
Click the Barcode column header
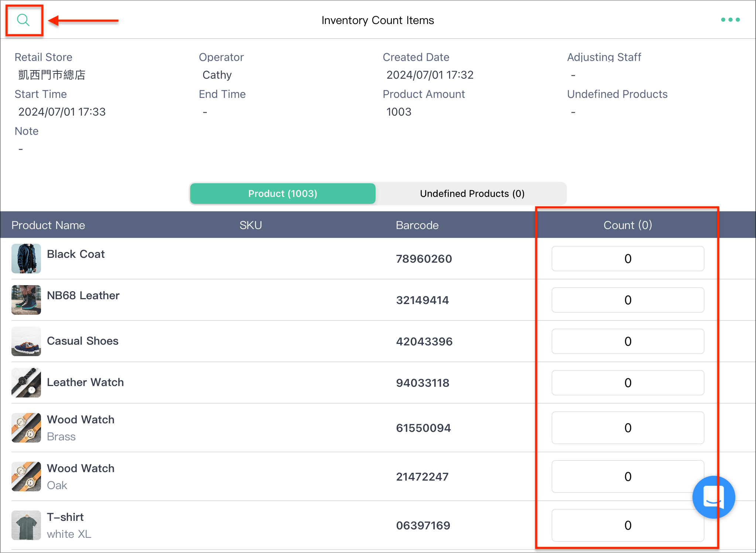click(x=417, y=225)
